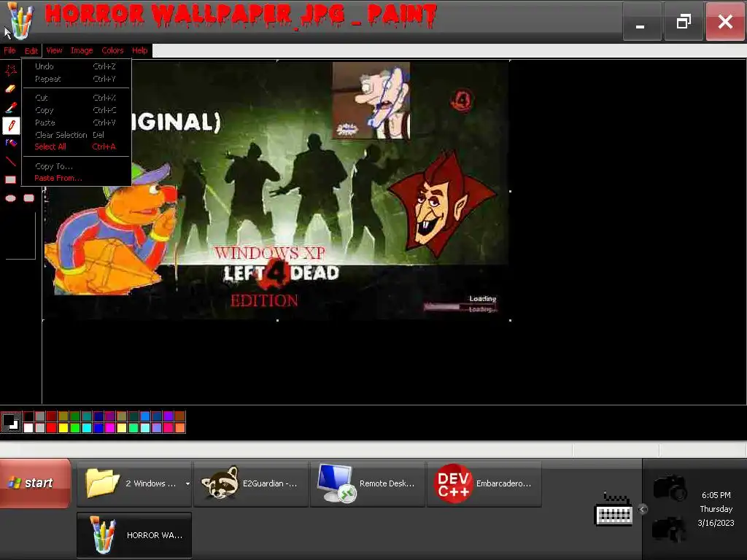Pick the white color swatch
The width and height of the screenshot is (747, 560).
(28, 427)
